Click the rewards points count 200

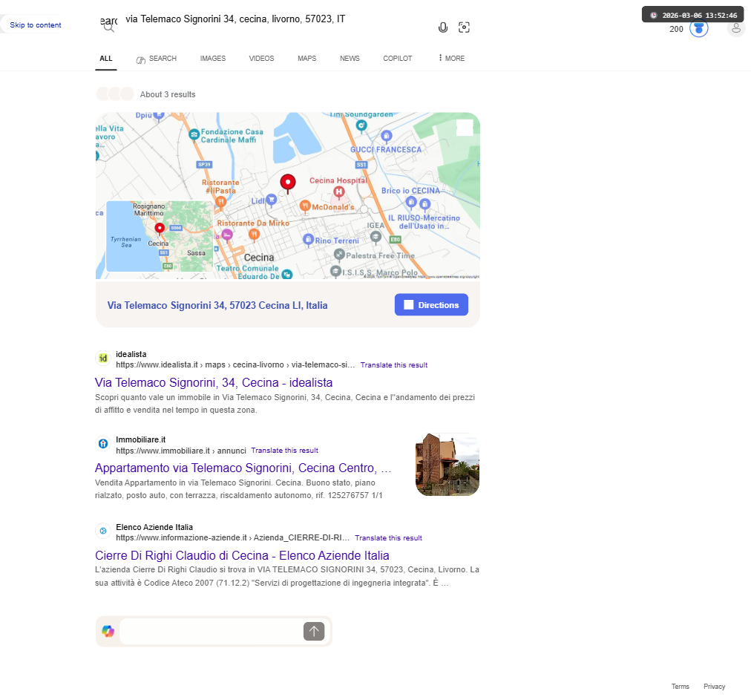pyautogui.click(x=676, y=29)
